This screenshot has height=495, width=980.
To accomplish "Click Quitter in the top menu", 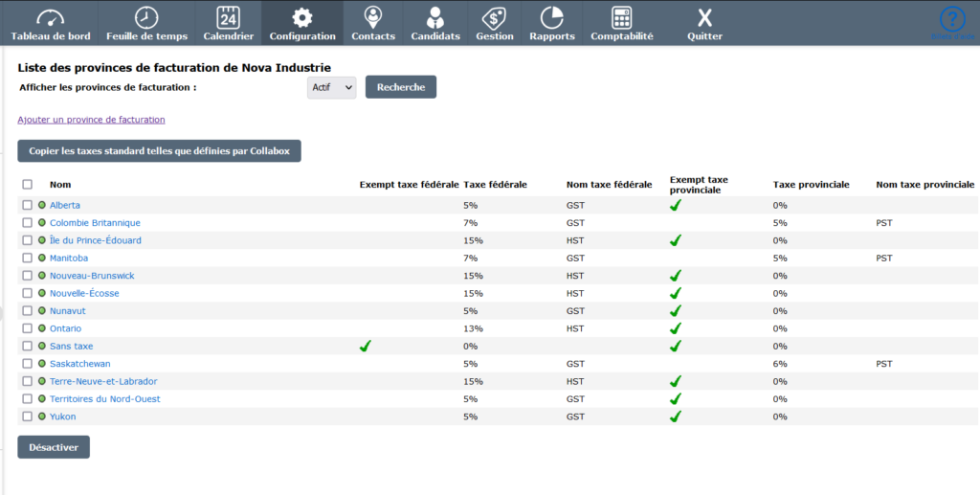I will (x=704, y=24).
